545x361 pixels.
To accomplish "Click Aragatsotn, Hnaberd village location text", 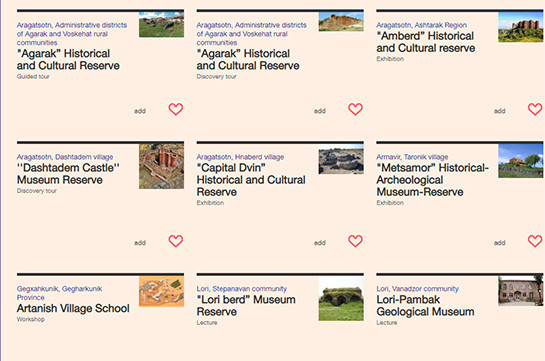I will (241, 157).
